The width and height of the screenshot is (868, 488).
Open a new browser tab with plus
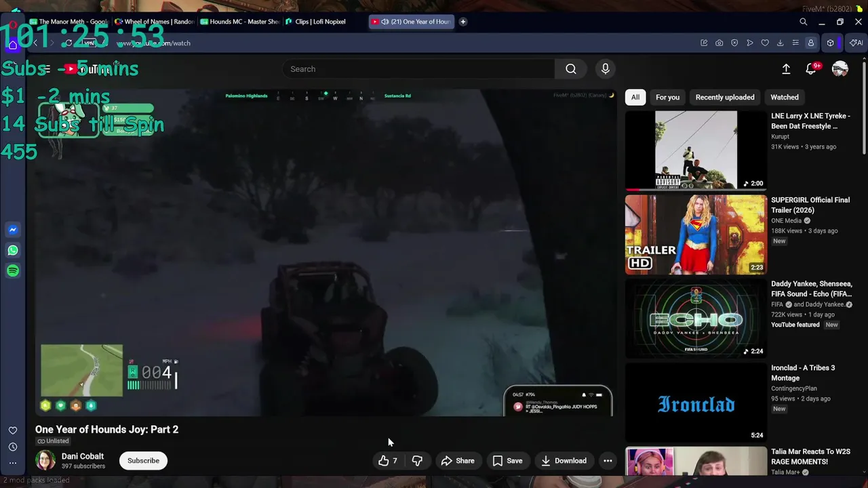pyautogui.click(x=463, y=22)
